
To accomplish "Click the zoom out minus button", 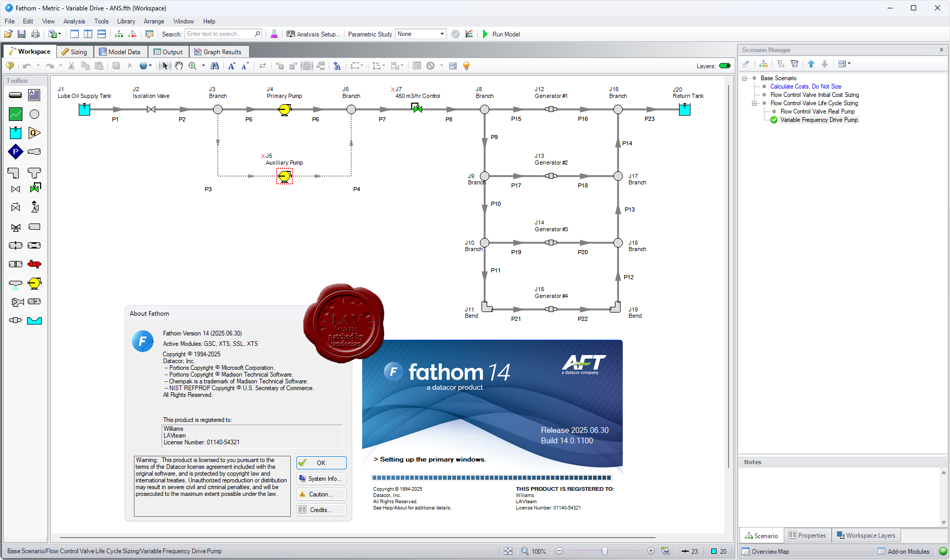I will 559,551.
